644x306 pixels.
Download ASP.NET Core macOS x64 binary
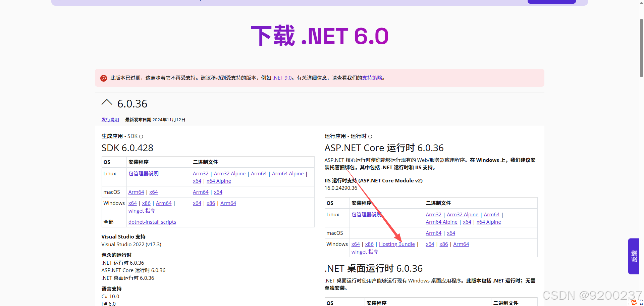451,233
